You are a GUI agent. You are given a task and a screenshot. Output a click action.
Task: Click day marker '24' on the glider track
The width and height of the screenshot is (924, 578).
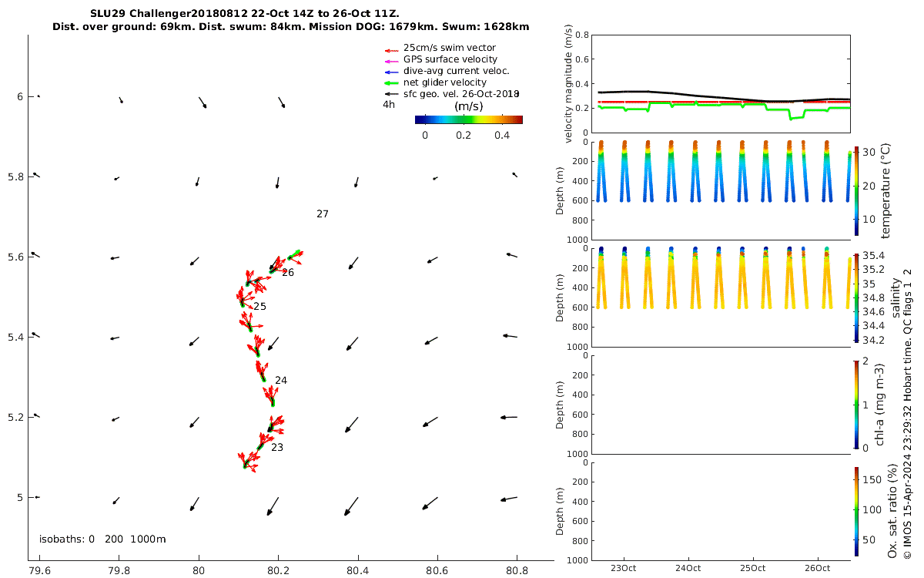[281, 381]
